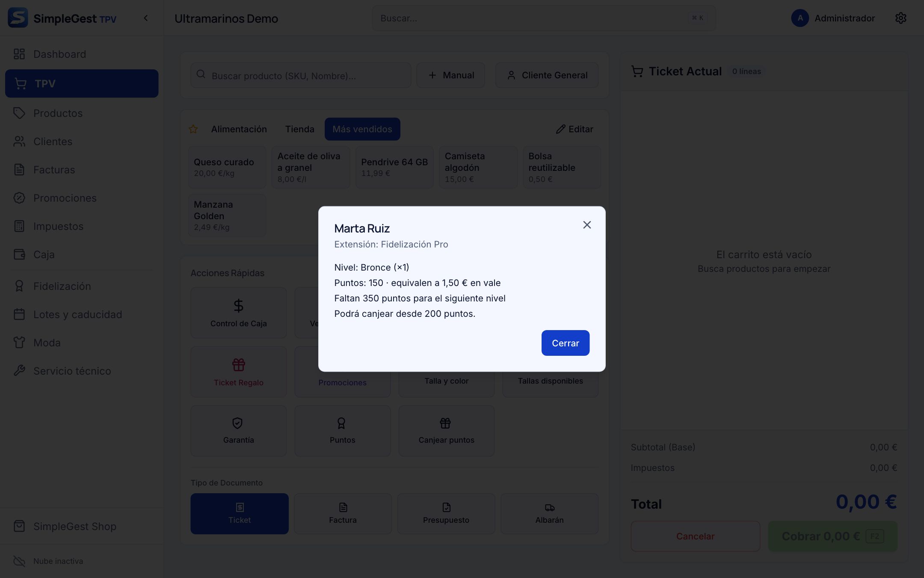Collapse the sidebar with chevron arrow
This screenshot has height=578, width=924.
point(146,18)
